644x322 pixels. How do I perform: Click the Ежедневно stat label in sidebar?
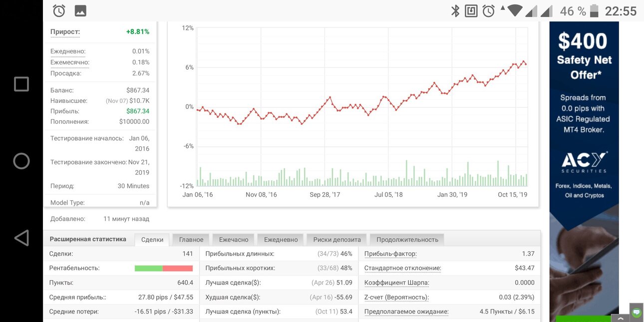68,51
